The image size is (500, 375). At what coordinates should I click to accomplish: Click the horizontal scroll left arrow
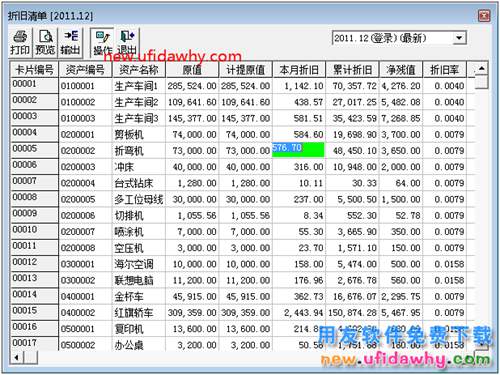point(16,358)
